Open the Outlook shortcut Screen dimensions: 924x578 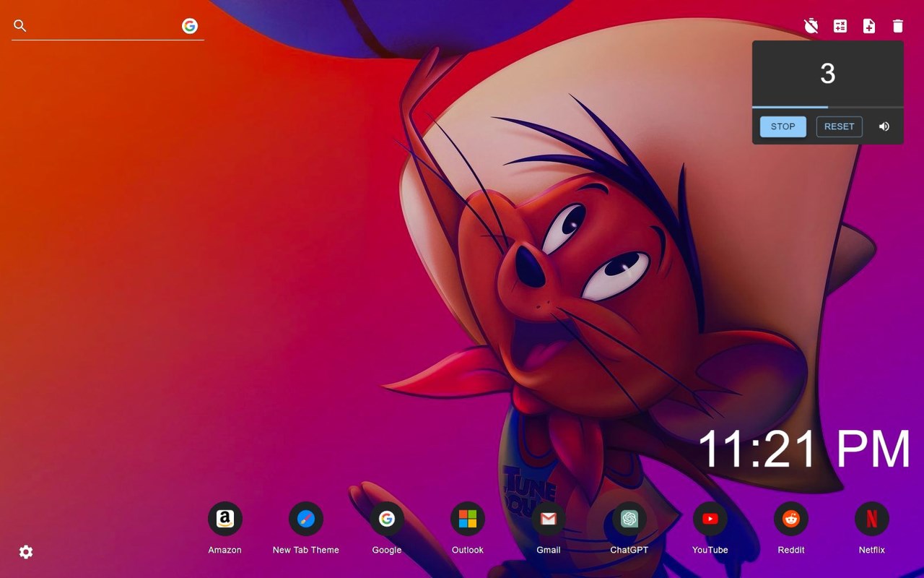point(468,528)
